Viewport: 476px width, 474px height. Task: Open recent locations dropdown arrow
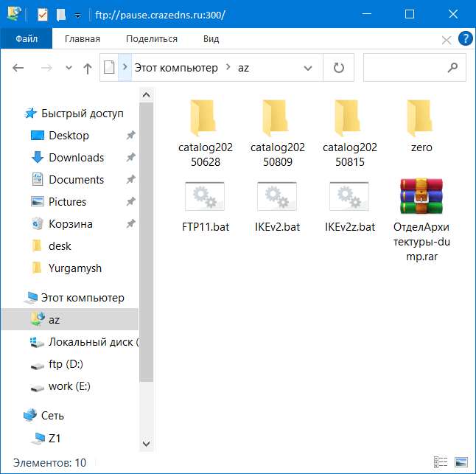(69, 68)
